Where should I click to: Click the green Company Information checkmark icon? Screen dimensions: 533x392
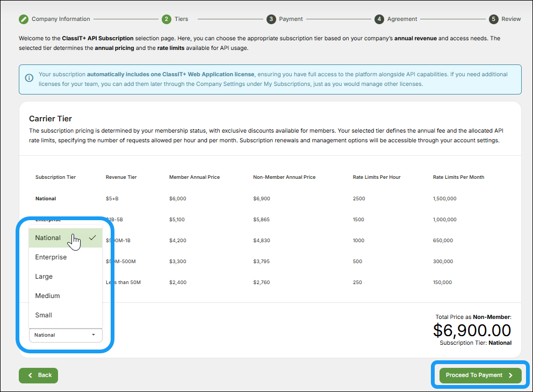pyautogui.click(x=23, y=19)
